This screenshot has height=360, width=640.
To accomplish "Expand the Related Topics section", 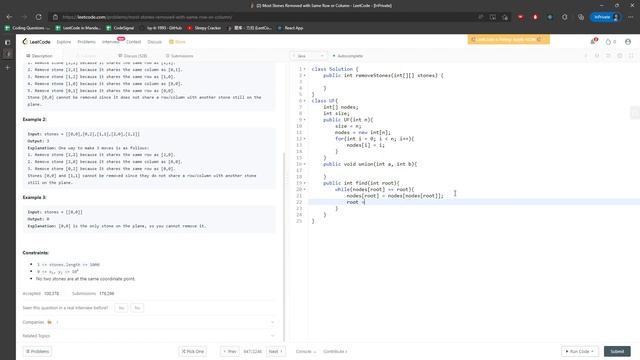I will [149, 336].
